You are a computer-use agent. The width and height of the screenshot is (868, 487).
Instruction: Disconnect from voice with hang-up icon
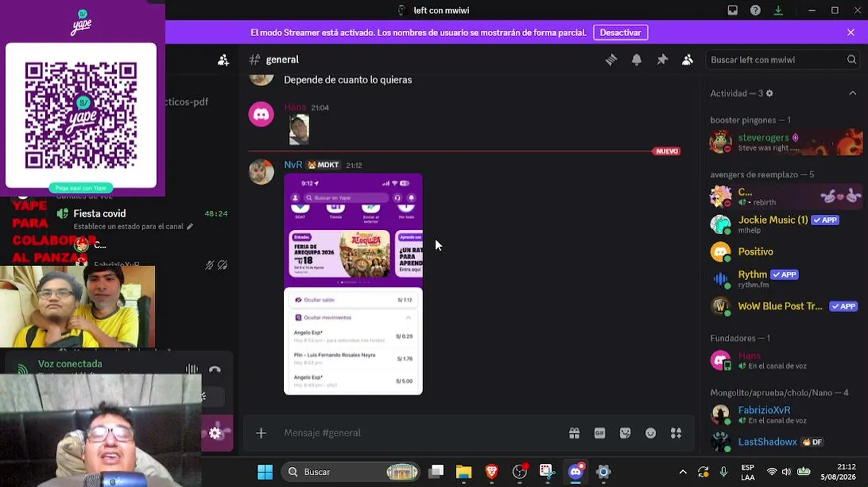pyautogui.click(x=215, y=369)
